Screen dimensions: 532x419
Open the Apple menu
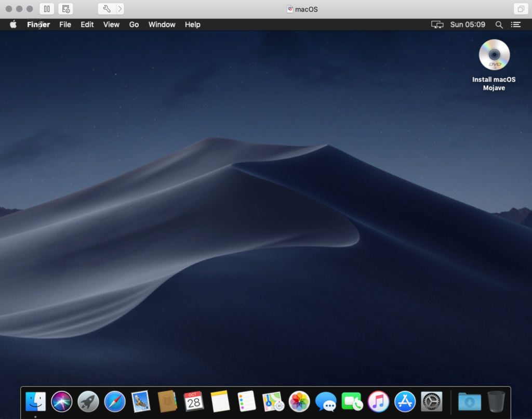click(x=14, y=24)
